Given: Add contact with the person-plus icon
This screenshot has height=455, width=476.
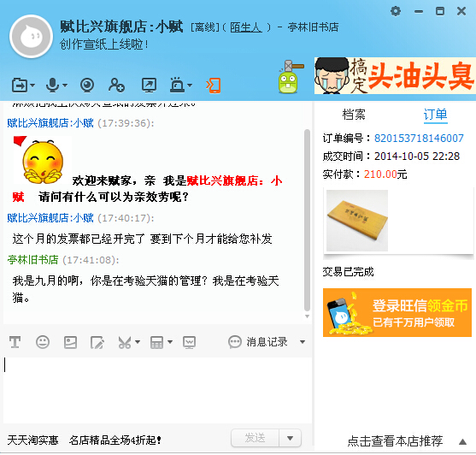Looking at the screenshot, I should coord(116,85).
